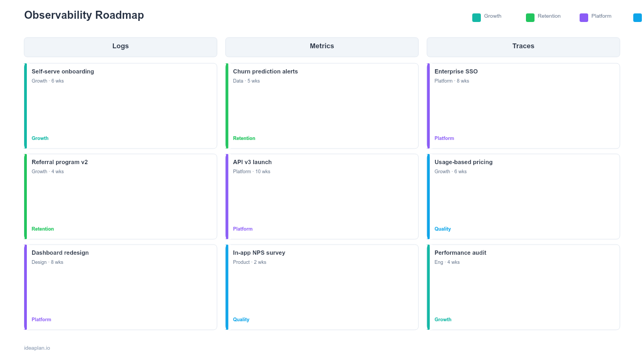Click the Observability Roadmap title

point(84,15)
